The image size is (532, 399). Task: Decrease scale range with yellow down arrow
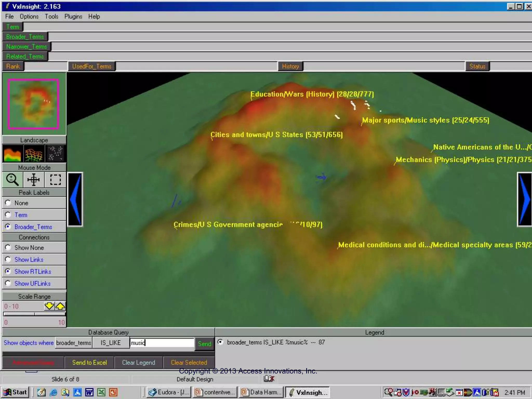click(49, 306)
